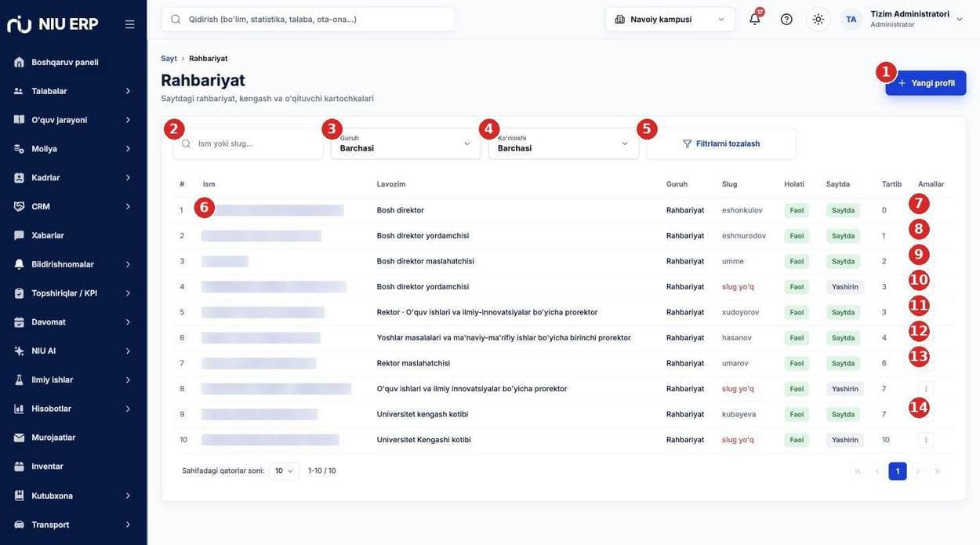Open the Navoiy kampusi campus dropdown
The image size is (980, 545).
(670, 19)
